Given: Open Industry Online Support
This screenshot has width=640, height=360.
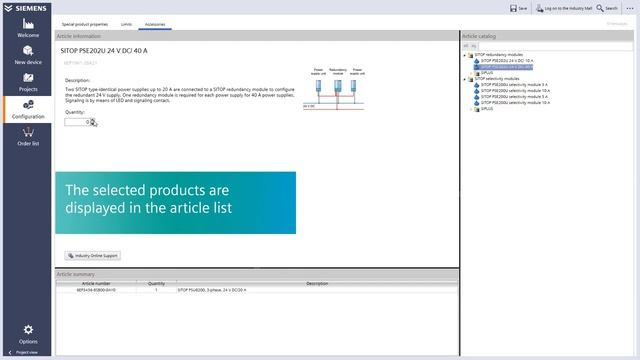Looking at the screenshot, I should [x=93, y=256].
